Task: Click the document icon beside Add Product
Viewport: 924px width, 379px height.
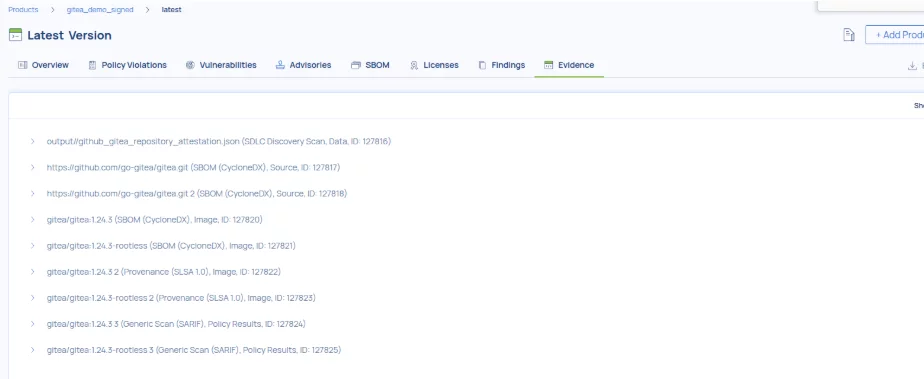Action: point(849,35)
